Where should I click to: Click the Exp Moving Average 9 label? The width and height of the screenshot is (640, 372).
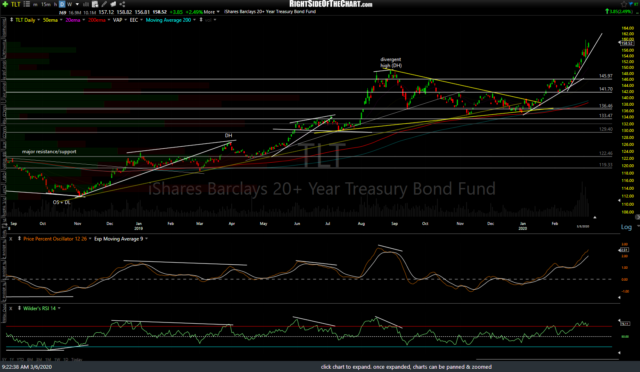pyautogui.click(x=118, y=239)
